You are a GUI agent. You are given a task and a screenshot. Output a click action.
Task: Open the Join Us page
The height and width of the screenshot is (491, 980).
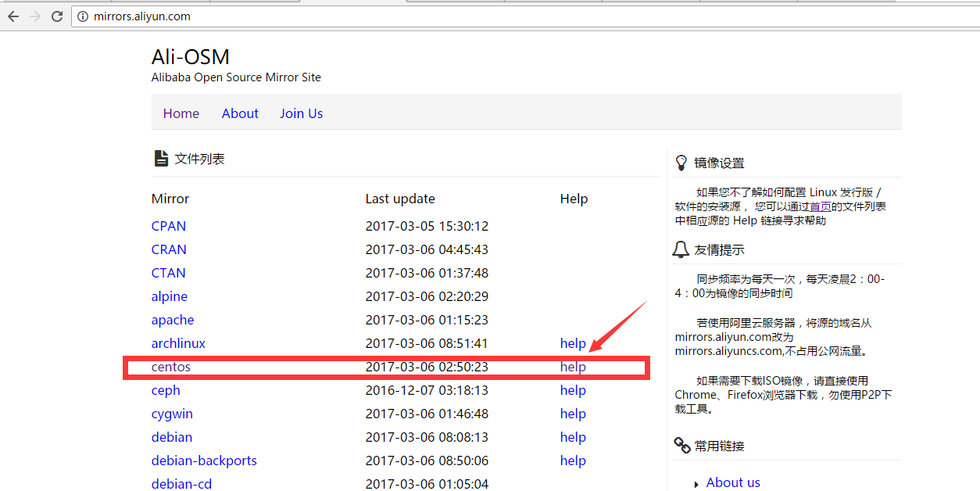pyautogui.click(x=301, y=113)
